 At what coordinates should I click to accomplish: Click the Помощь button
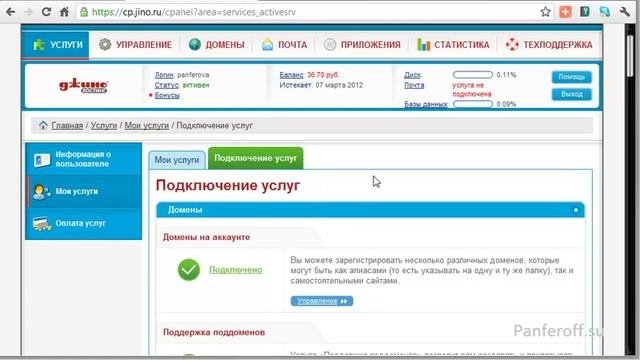571,77
